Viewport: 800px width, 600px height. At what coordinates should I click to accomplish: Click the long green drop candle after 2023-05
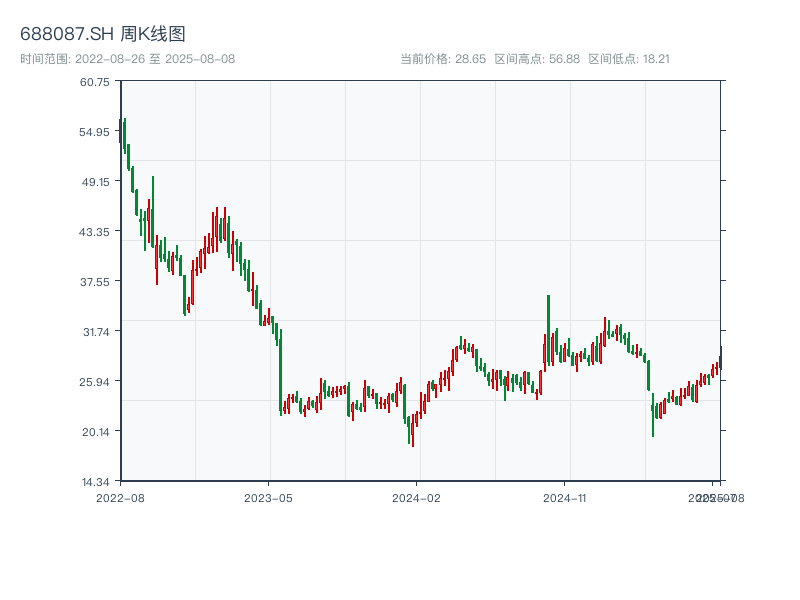281,370
